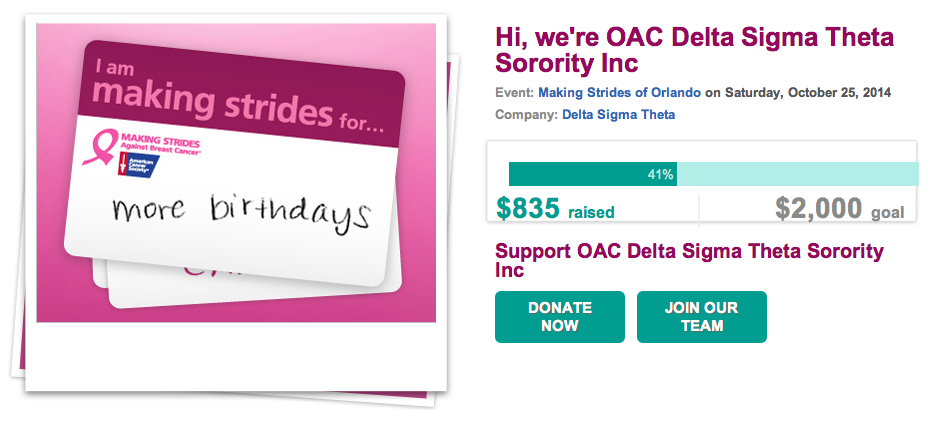The width and height of the screenshot is (935, 427).
Task: Click the $835 raised amount
Action: [529, 208]
